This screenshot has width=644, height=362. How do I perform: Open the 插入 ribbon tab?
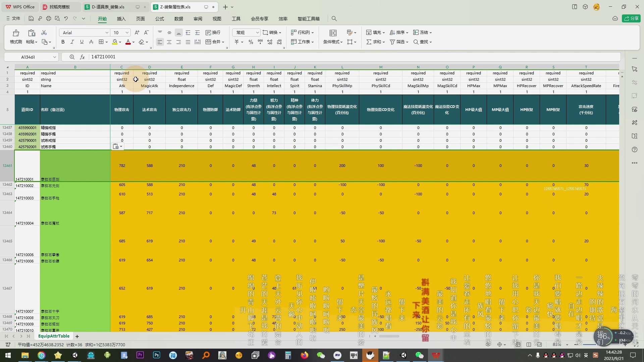tap(121, 19)
